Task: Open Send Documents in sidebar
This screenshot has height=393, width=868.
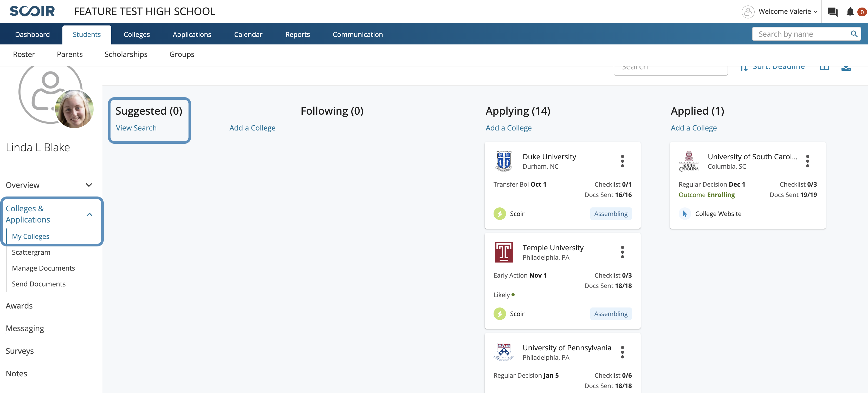Action: tap(39, 284)
